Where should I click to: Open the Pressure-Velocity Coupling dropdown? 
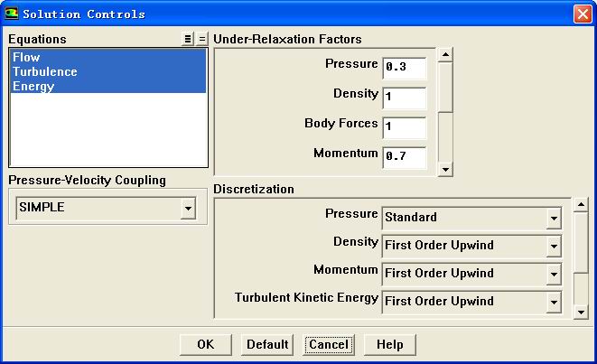pos(188,209)
